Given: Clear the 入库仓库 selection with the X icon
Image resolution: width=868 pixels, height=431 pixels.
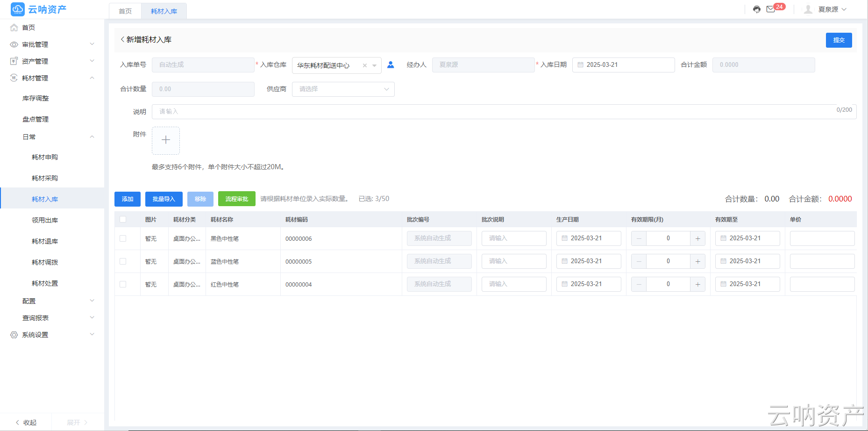Looking at the screenshot, I should (365, 65).
